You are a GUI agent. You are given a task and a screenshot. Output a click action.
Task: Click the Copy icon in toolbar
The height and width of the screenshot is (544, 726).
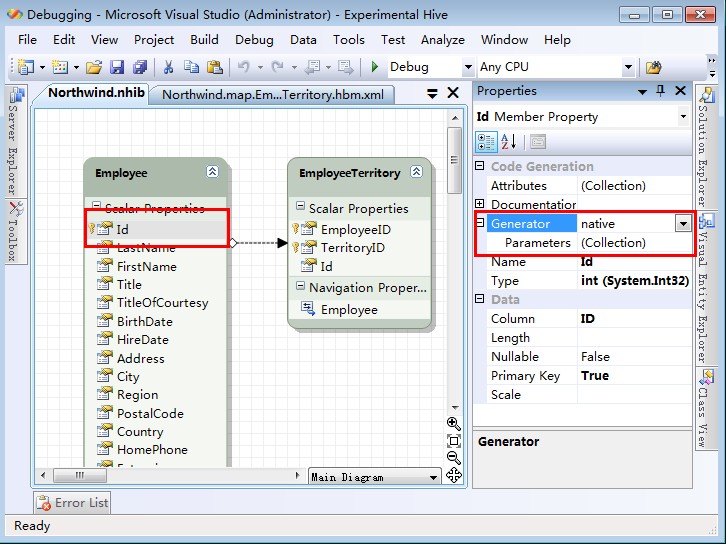click(x=191, y=68)
